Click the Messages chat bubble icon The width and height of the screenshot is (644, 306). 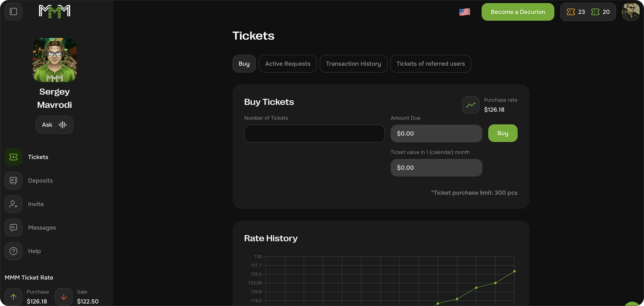pos(13,228)
